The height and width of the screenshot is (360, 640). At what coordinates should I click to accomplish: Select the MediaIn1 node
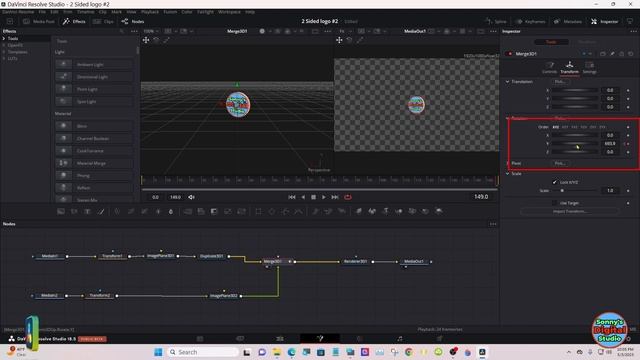[50, 256]
